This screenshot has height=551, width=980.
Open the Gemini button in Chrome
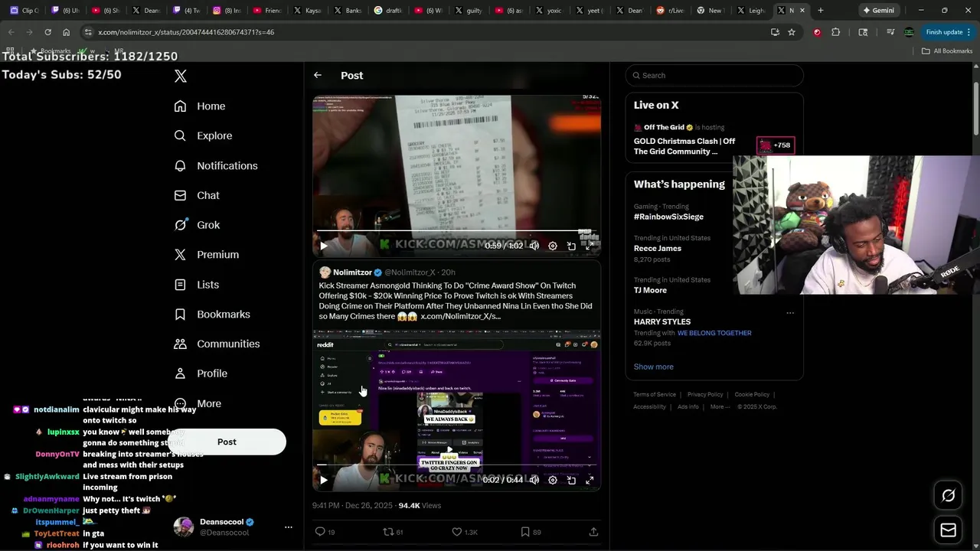click(x=878, y=11)
